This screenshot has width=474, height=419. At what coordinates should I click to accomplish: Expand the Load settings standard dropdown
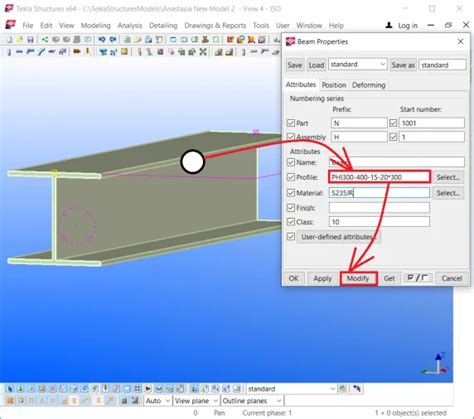pyautogui.click(x=358, y=64)
